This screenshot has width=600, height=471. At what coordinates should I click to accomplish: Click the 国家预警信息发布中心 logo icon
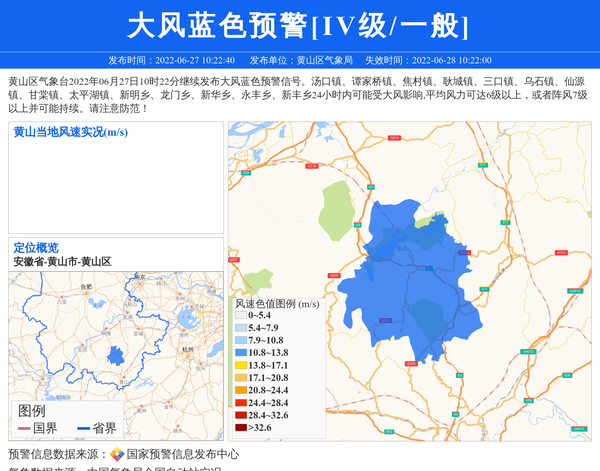coord(117,454)
